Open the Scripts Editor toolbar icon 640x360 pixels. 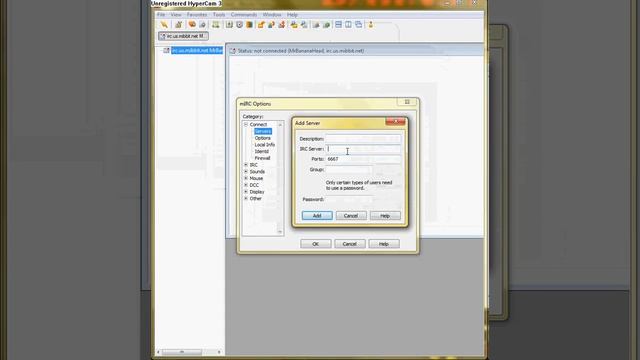pyautogui.click(x=216, y=25)
